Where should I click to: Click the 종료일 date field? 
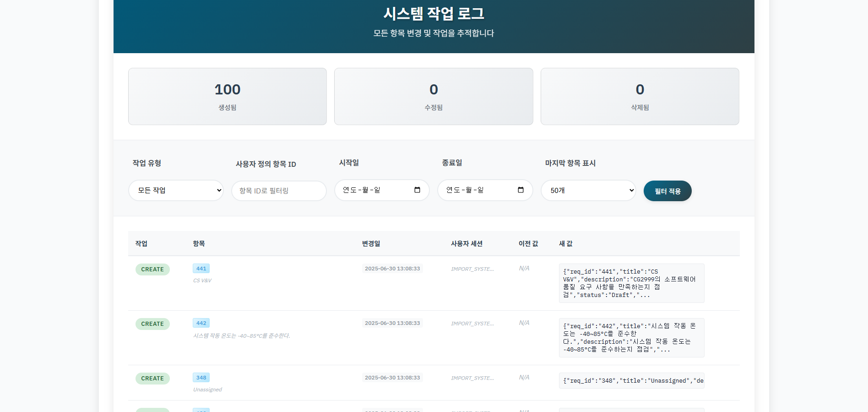[485, 190]
